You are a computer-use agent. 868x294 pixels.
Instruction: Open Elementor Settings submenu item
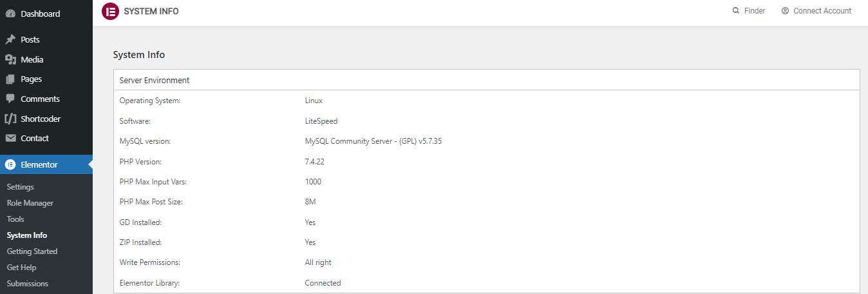coord(21,187)
